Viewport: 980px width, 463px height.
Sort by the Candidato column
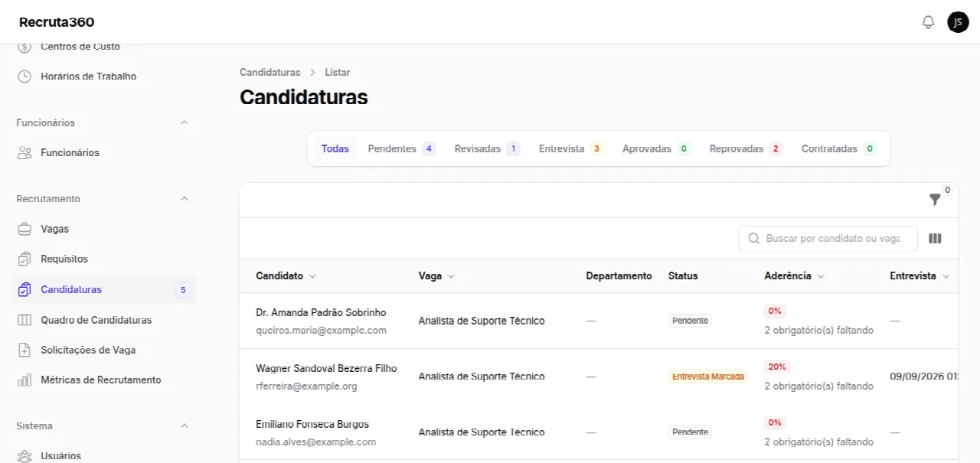[x=286, y=276]
